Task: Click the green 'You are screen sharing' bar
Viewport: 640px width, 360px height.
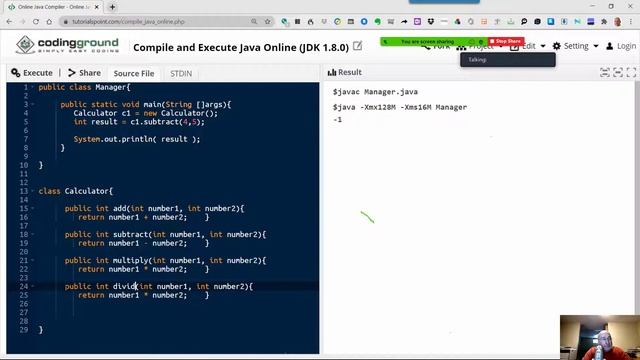Action: [434, 42]
